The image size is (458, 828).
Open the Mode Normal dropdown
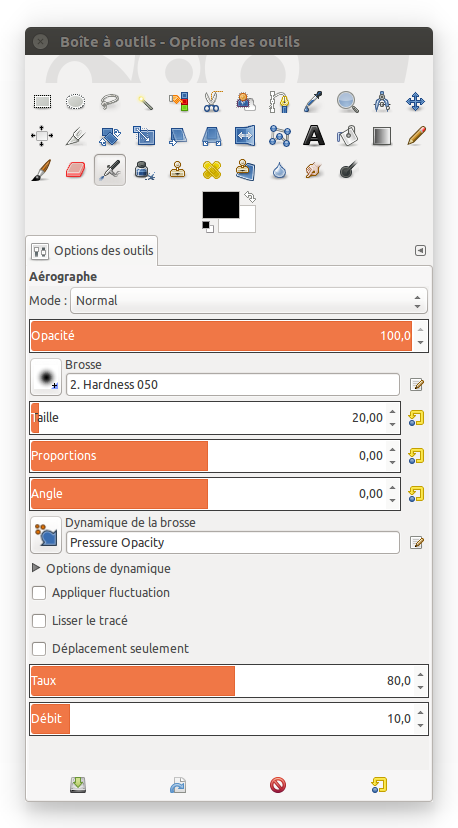249,301
